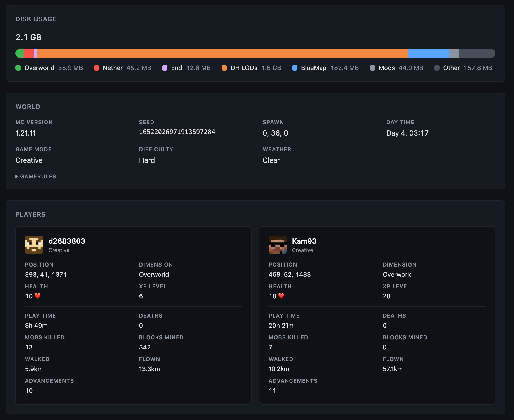The image size is (514, 420).
Task: Click blue BlueMap legend swatch
Action: (x=295, y=68)
